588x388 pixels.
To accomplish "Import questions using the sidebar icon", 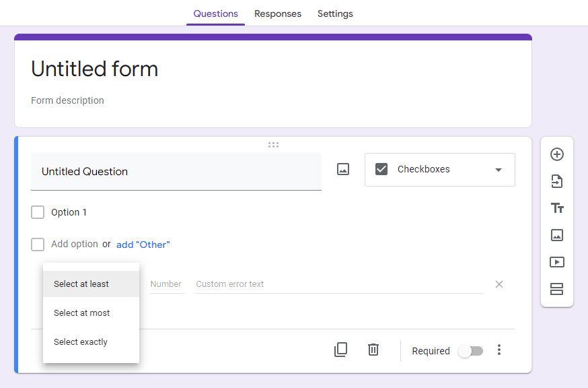I will tap(556, 181).
